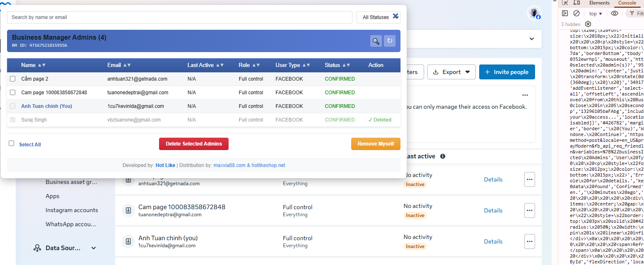Tick the Cam page 100083858672848 row checkbox
The image size is (644, 265).
[x=13, y=93]
